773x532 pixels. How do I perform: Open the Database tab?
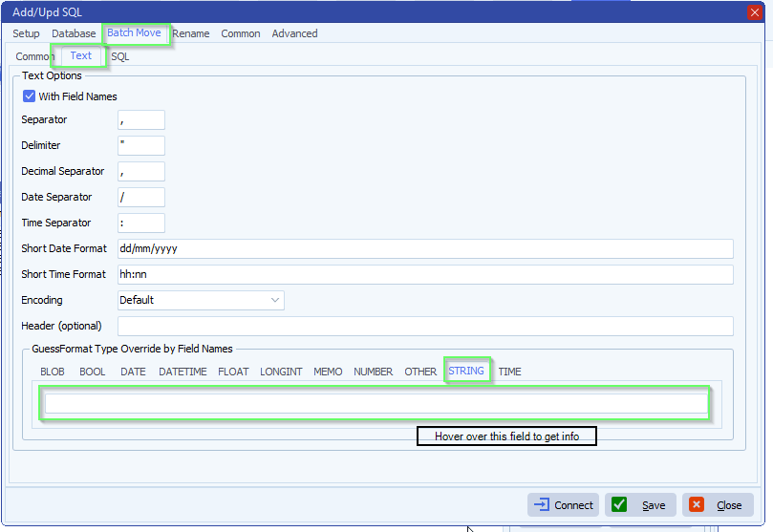(74, 33)
